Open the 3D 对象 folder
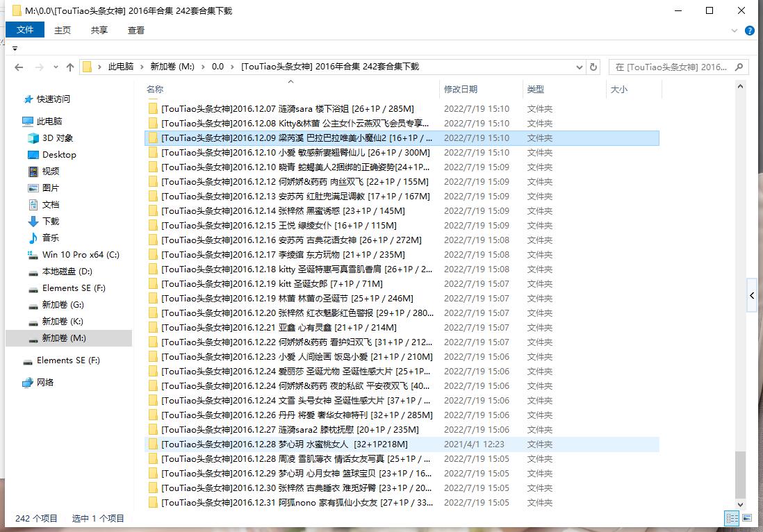763x532 pixels. click(x=58, y=138)
